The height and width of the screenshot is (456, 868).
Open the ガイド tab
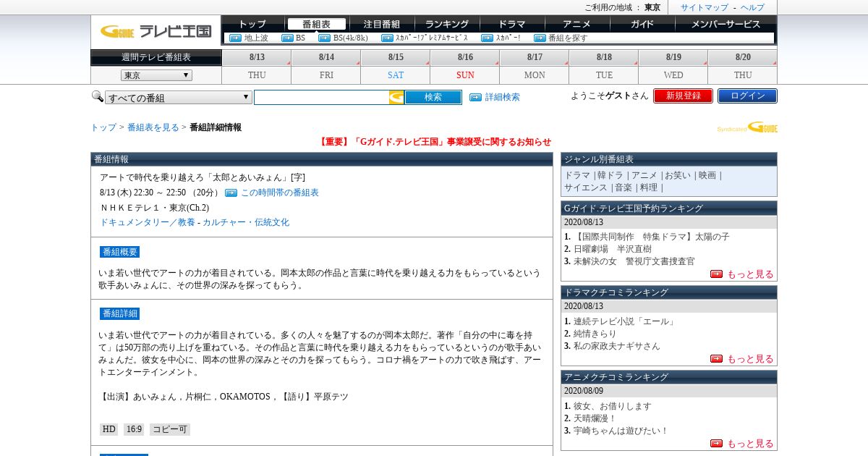pos(642,24)
